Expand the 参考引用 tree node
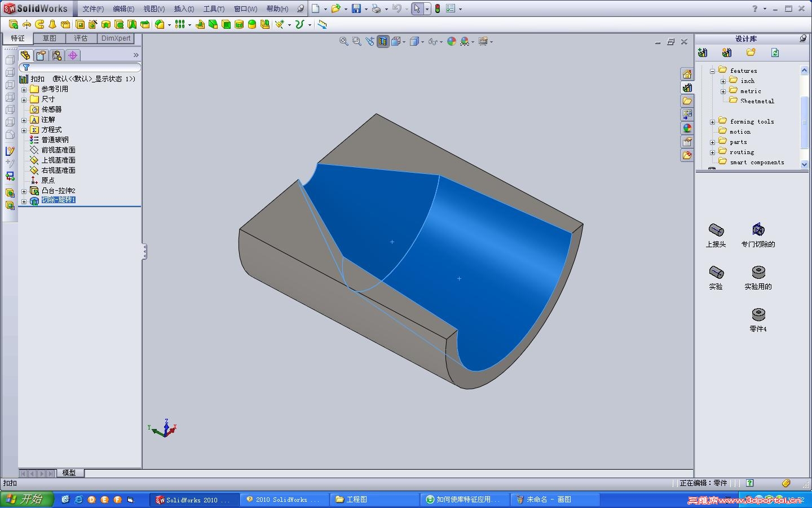Screen dimensions: 812x508 coord(24,89)
